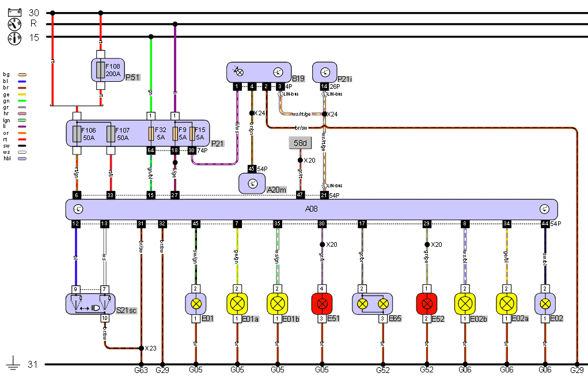Click the S21sc switch symbol
The height and width of the screenshot is (377, 588).
90,303
